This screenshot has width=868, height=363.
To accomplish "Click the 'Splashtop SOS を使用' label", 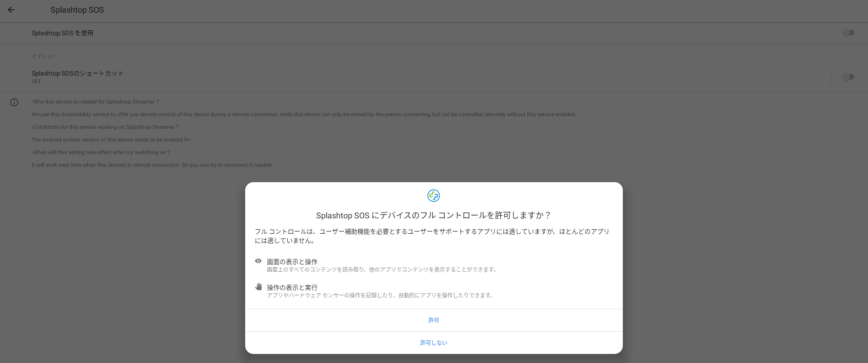I will pyautogui.click(x=62, y=33).
